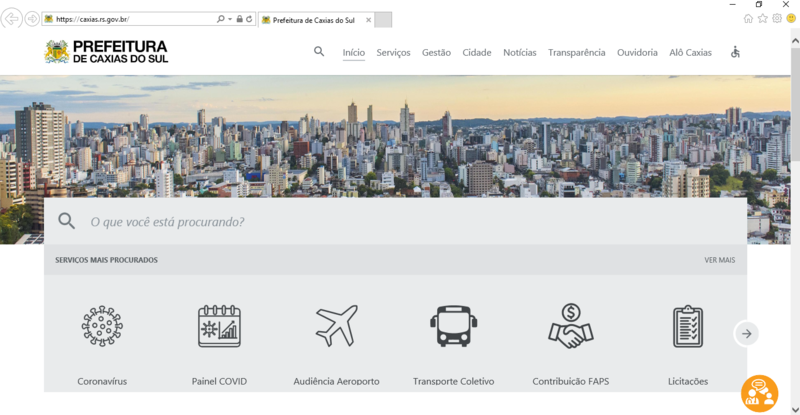Image resolution: width=800 pixels, height=415 pixels.
Task: Click the scrollbar down arrow
Action: pyautogui.click(x=795, y=409)
